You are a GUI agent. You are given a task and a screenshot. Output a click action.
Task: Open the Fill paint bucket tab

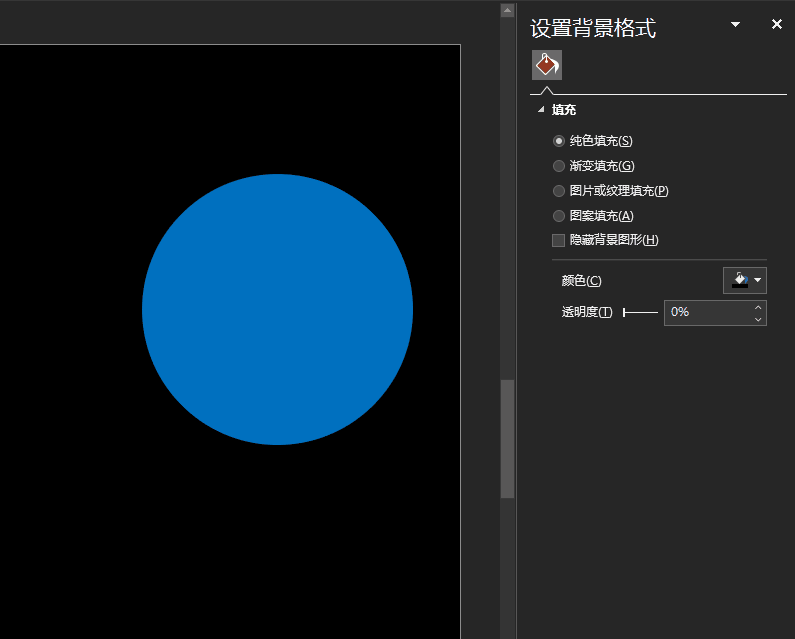[547, 65]
